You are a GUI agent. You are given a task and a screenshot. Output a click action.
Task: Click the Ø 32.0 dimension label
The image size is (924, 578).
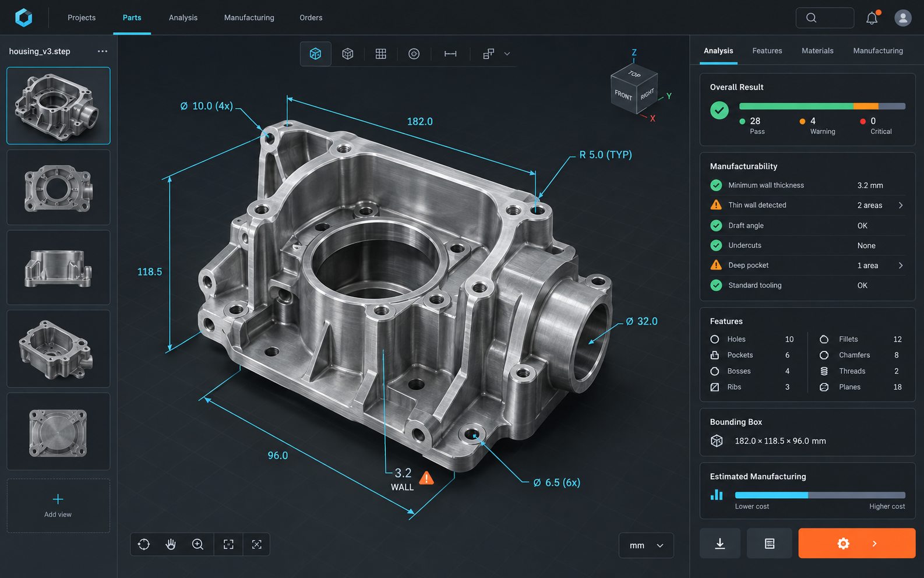[642, 321]
